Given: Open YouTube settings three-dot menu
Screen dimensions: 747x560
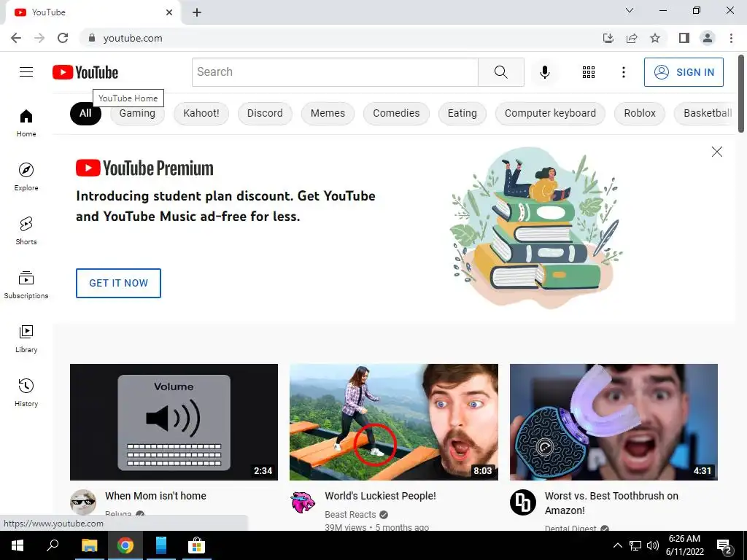Looking at the screenshot, I should (x=623, y=72).
